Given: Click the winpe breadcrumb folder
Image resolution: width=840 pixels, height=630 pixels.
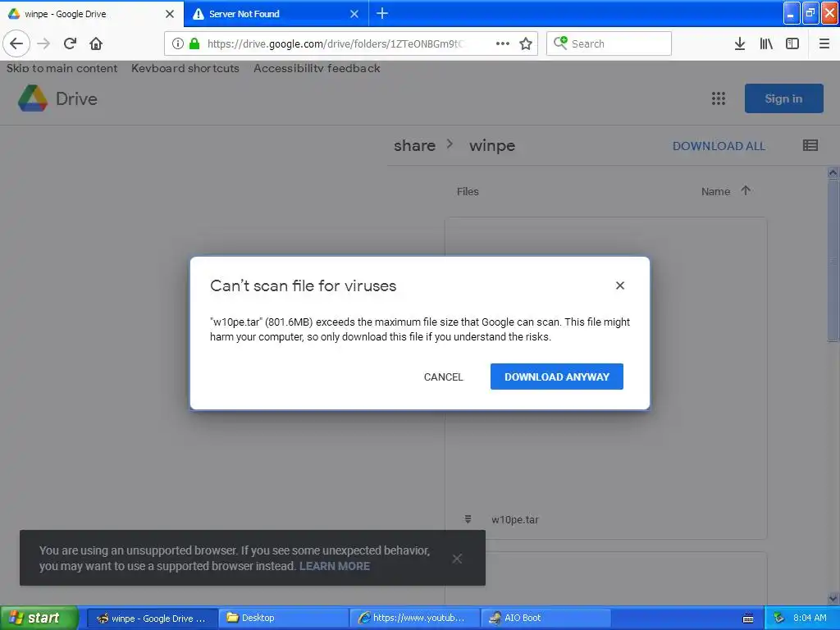Looking at the screenshot, I should [x=492, y=145].
